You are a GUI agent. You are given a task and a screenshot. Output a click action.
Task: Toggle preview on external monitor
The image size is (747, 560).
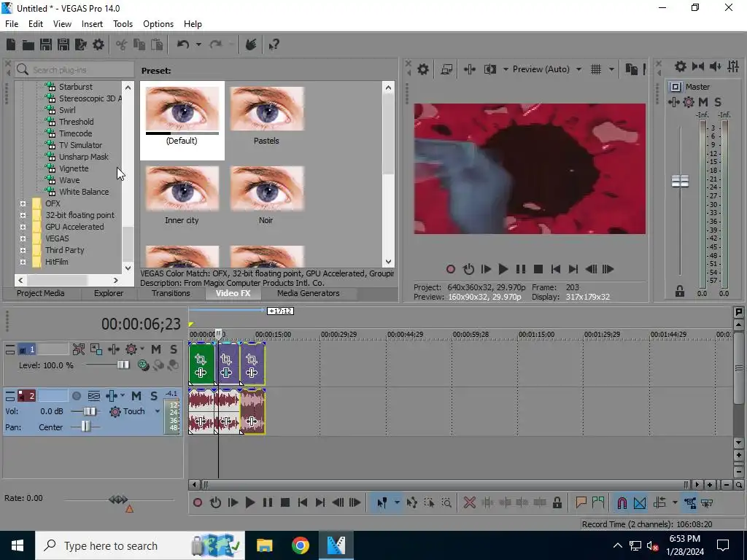[x=446, y=69]
